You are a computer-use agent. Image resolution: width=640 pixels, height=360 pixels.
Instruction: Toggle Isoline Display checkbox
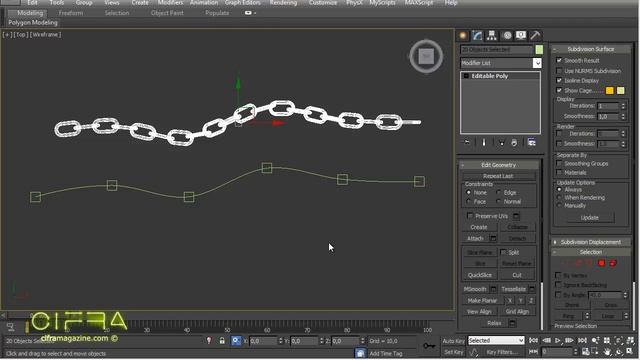point(559,80)
